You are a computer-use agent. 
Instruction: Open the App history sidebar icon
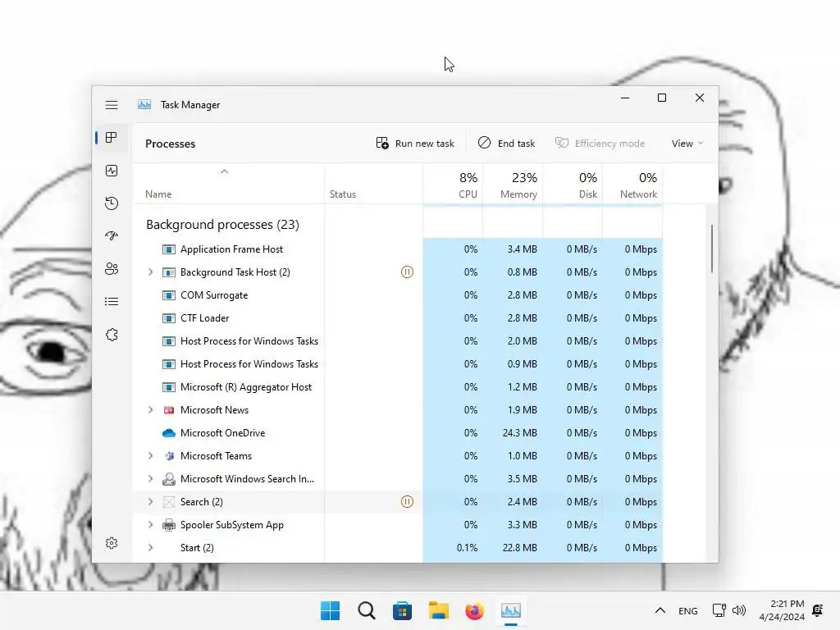[x=112, y=203]
